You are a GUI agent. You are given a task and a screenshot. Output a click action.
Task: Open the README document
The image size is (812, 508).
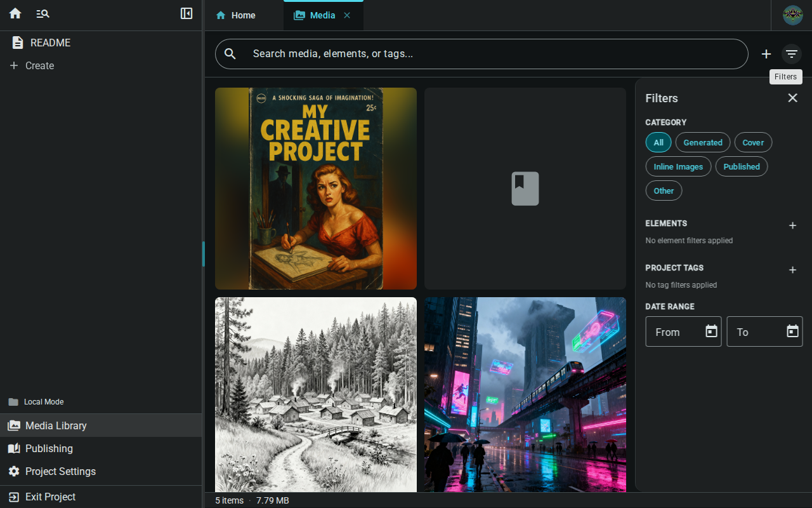[101, 43]
